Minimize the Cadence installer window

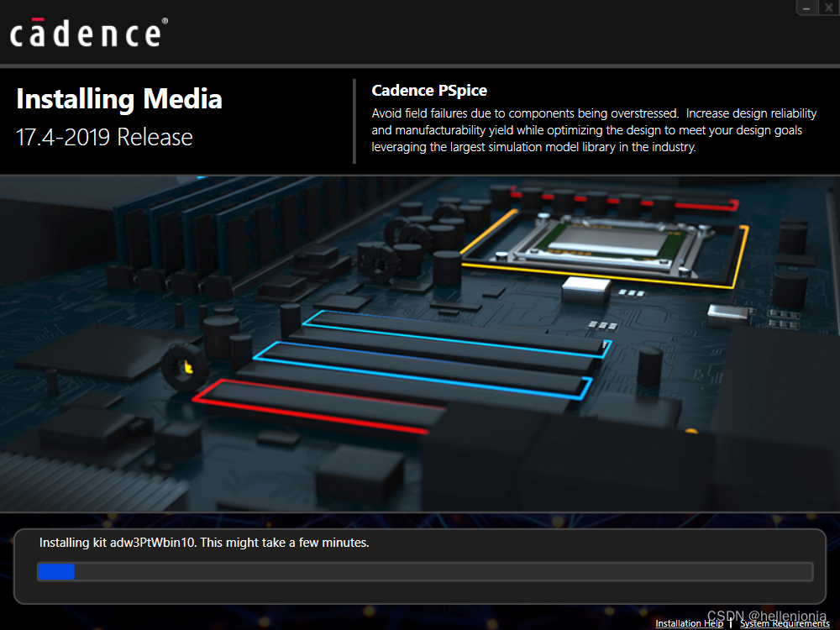[806, 8]
